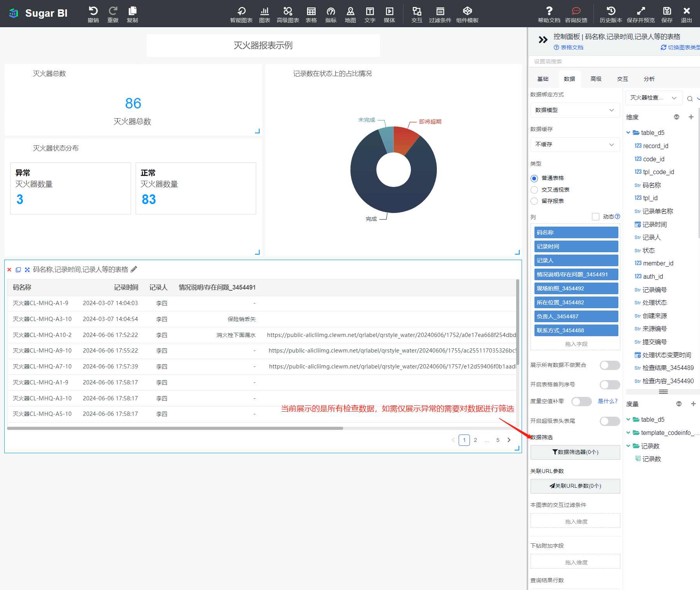Open the 数据模型 binding method dropdown

pos(575,110)
